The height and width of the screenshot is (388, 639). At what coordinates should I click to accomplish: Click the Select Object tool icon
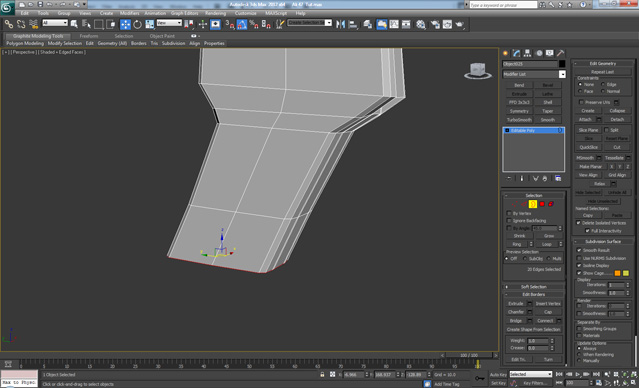tap(74, 24)
